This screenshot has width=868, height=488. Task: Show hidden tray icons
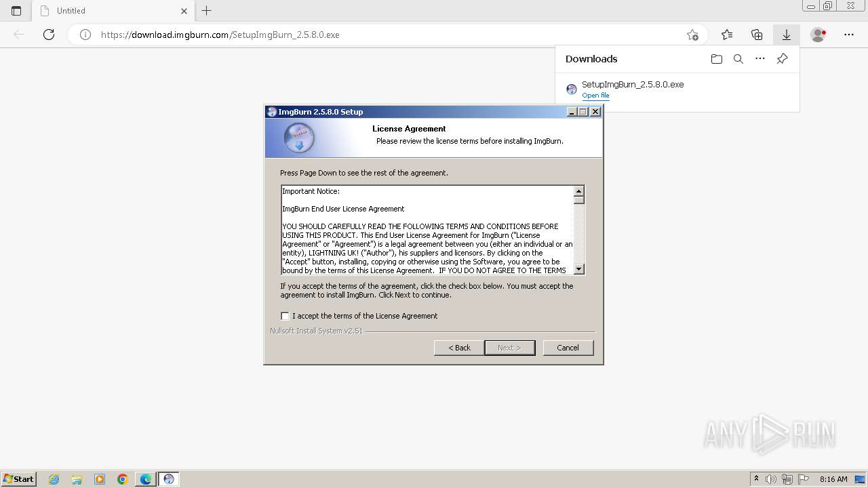click(757, 479)
